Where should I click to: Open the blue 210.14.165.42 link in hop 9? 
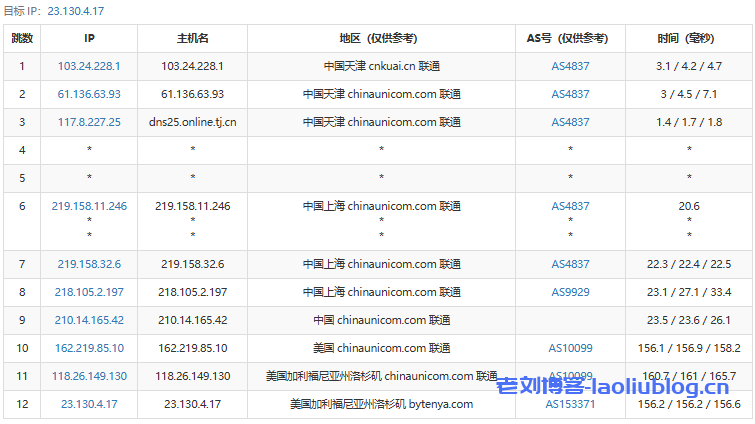(89, 320)
